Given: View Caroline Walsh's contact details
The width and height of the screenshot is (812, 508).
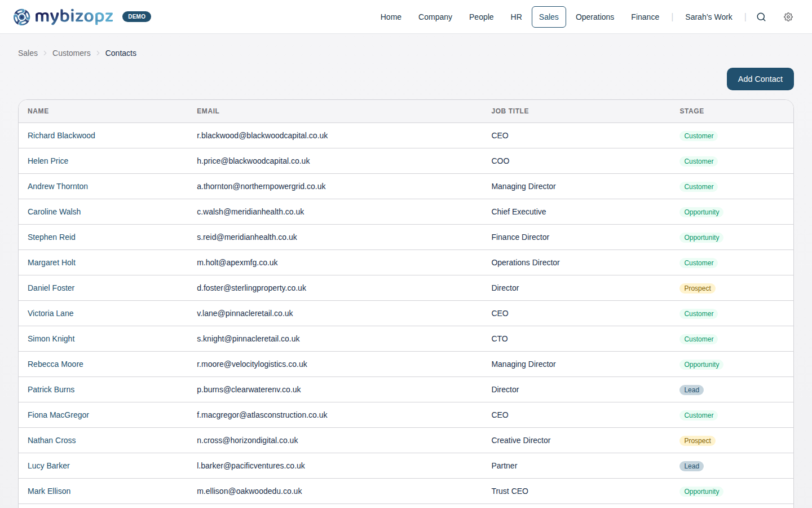Looking at the screenshot, I should coord(54,212).
